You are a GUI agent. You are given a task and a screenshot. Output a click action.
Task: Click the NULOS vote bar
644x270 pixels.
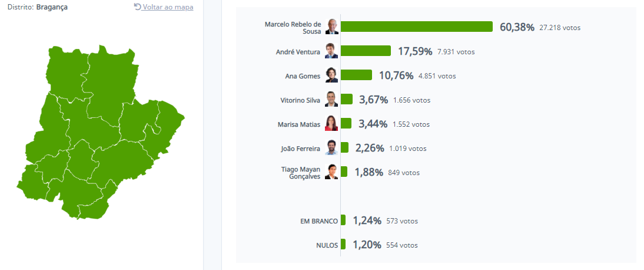[343, 245]
